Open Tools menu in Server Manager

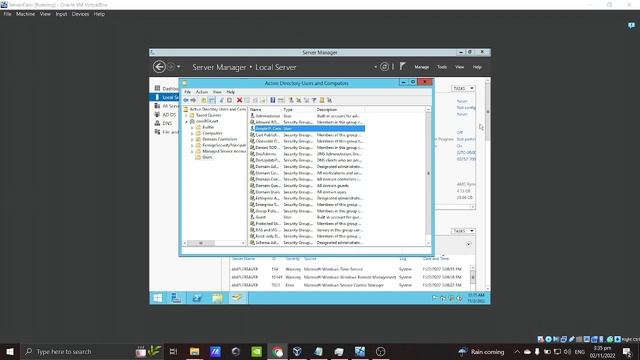click(x=442, y=67)
